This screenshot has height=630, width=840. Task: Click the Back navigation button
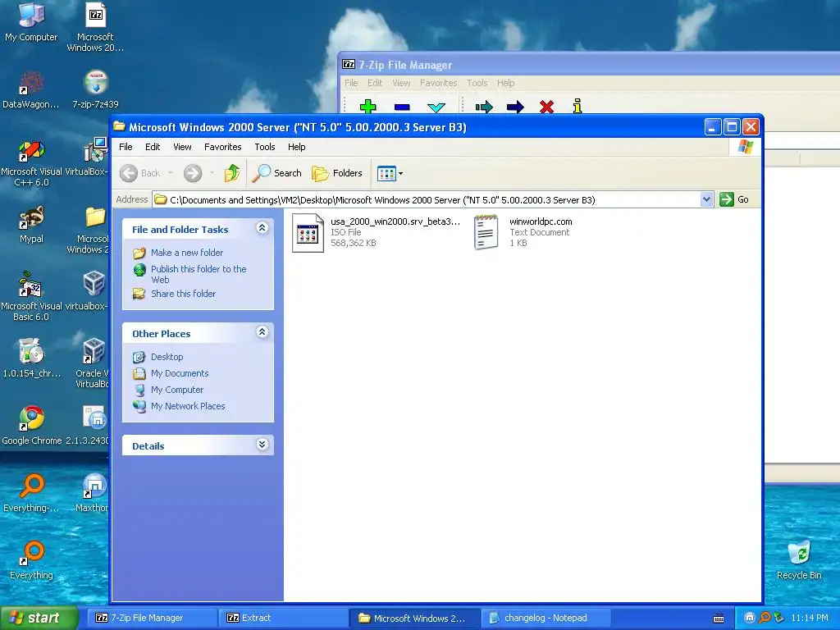[139, 172]
